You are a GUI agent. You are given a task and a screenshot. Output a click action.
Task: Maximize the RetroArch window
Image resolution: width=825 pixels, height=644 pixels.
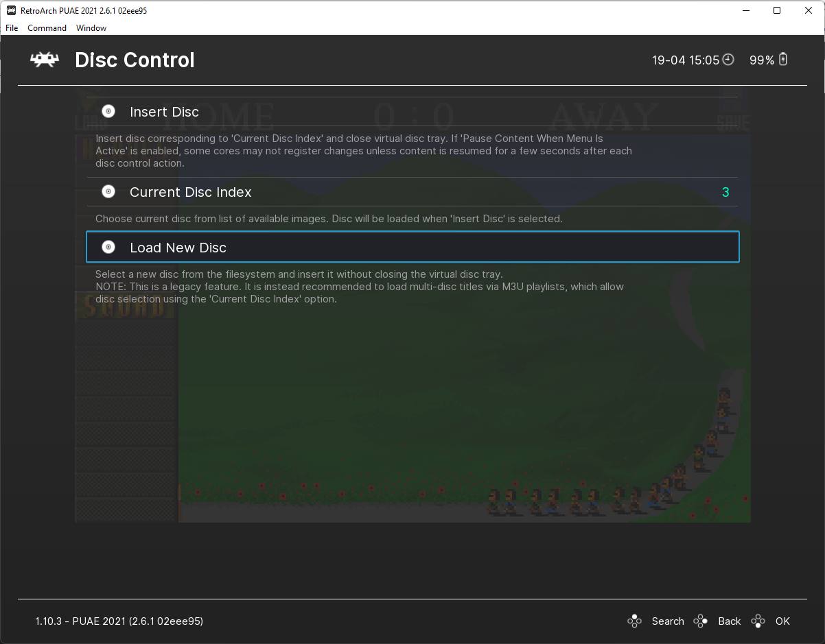pyautogui.click(x=776, y=10)
